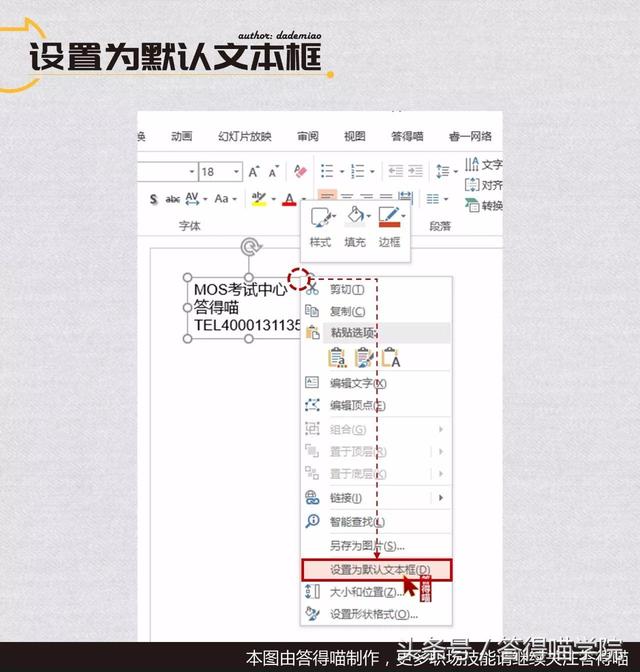The image size is (640, 672).
Task: Click the scissors cut icon
Action: (312, 289)
